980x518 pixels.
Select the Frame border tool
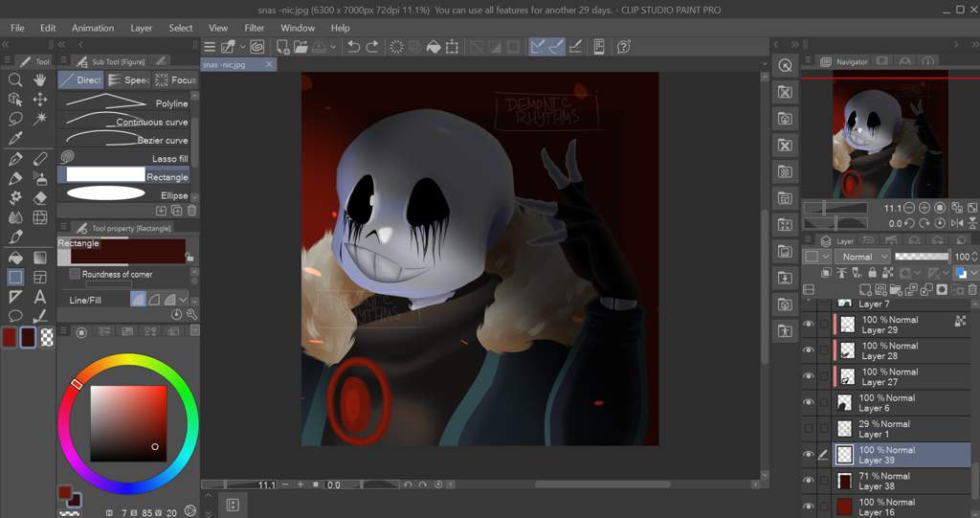(40, 277)
